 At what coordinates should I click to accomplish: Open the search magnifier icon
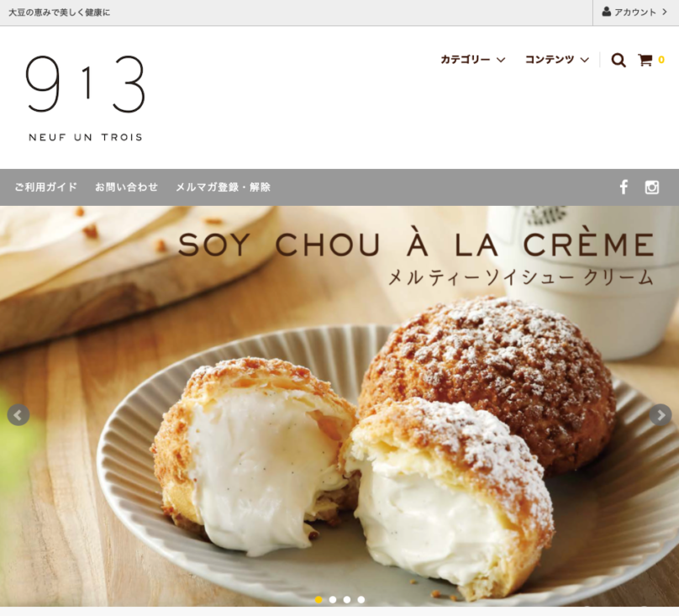(x=618, y=60)
